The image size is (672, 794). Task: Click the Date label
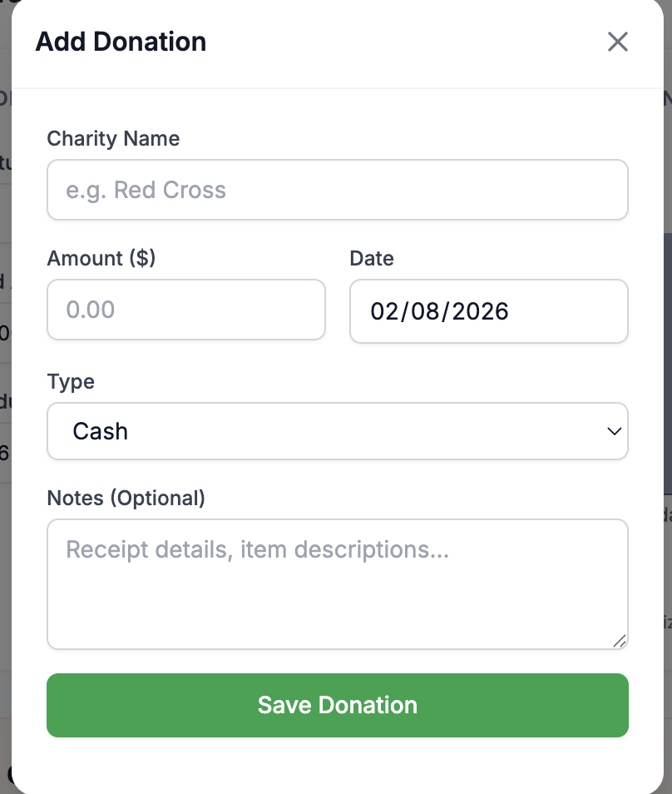click(372, 258)
